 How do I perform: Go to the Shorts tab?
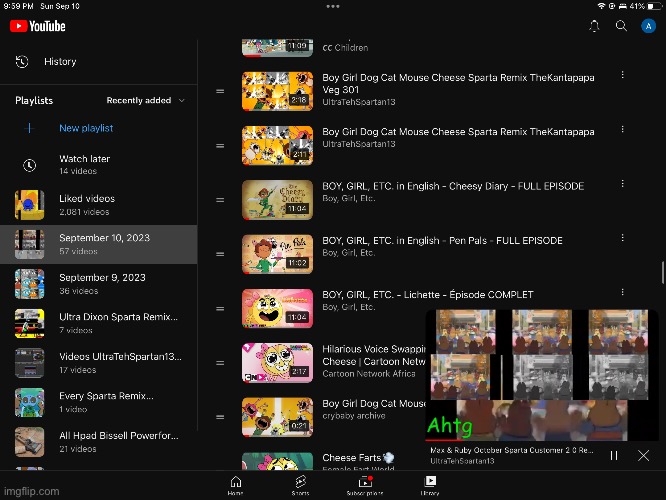[300, 486]
